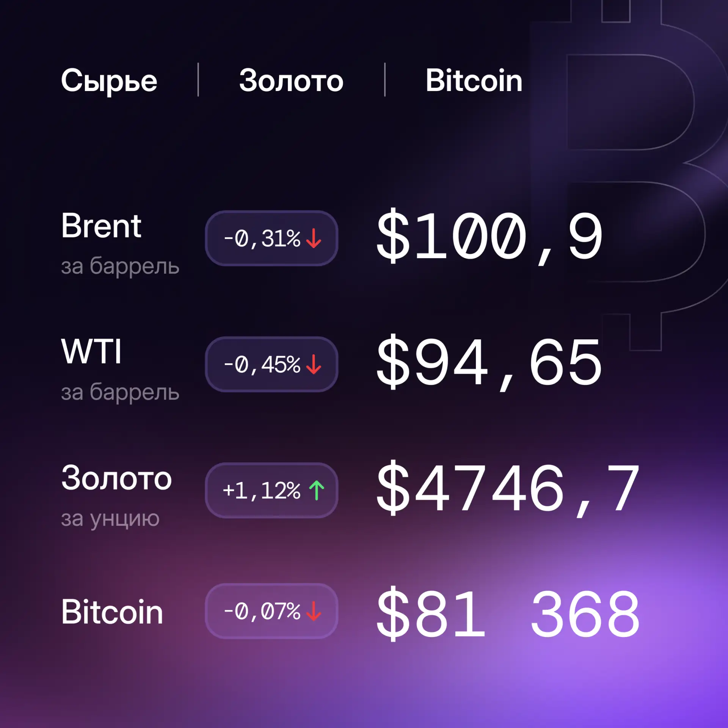This screenshot has width=728, height=728.
Task: Click the $100,9 Brent price
Action: pos(489,236)
